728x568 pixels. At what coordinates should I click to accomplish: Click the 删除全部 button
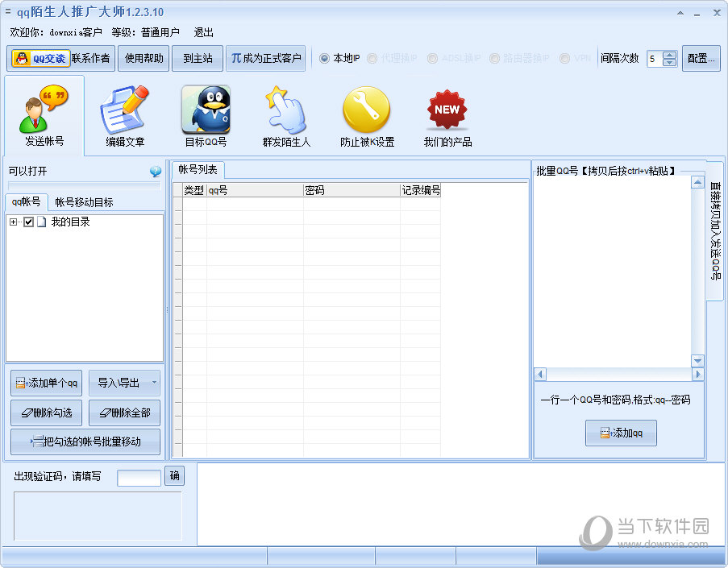(124, 413)
